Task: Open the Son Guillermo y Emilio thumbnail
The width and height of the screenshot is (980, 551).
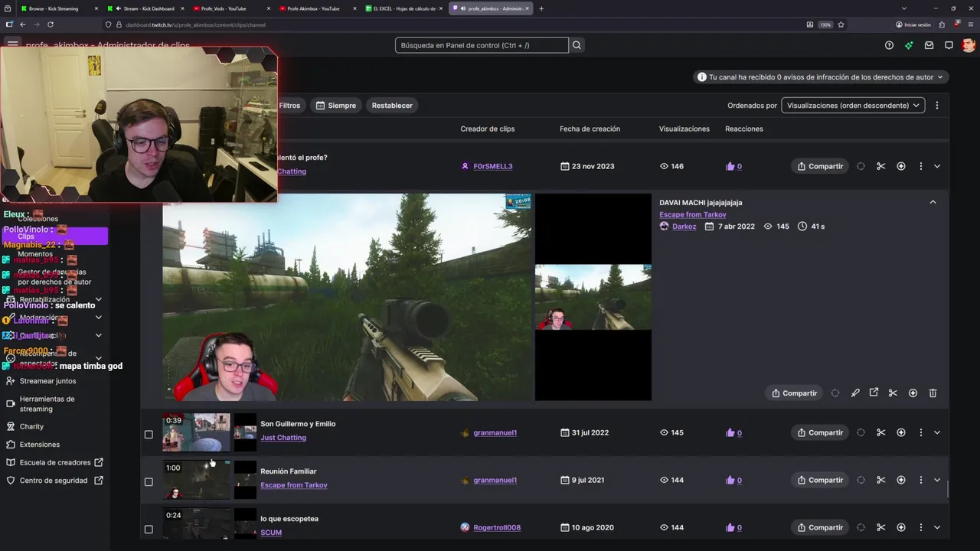Action: coord(196,432)
